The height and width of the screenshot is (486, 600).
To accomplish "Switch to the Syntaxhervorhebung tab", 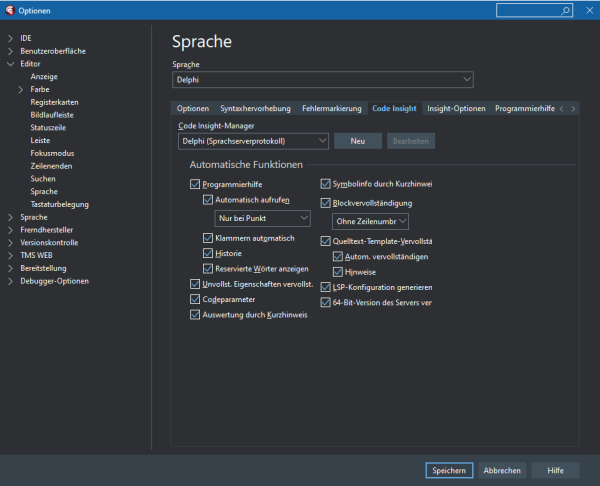I will tap(255, 108).
